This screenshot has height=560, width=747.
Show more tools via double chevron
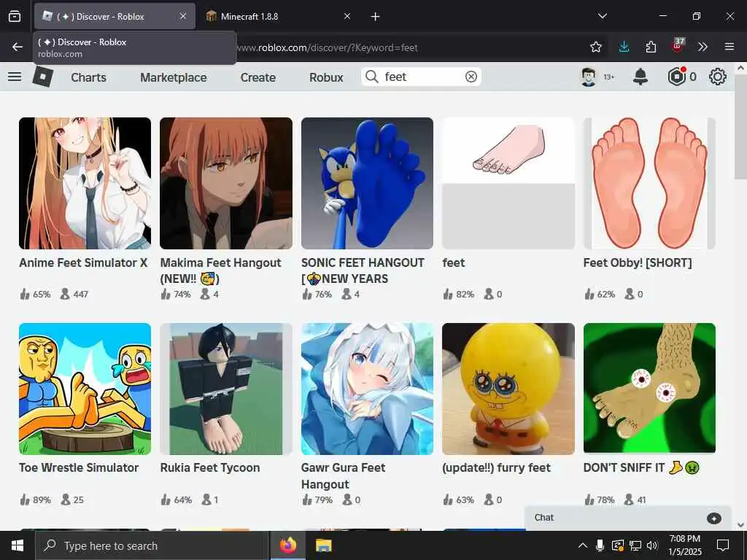click(x=703, y=47)
